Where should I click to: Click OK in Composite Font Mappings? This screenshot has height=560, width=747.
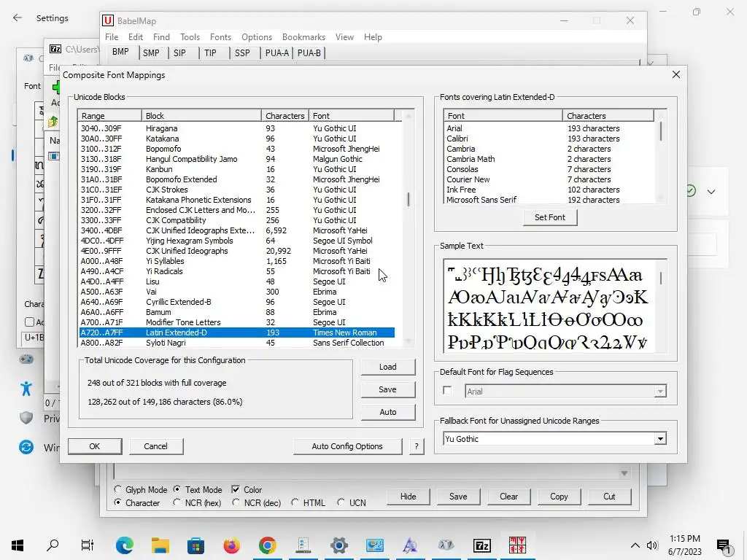tap(94, 446)
